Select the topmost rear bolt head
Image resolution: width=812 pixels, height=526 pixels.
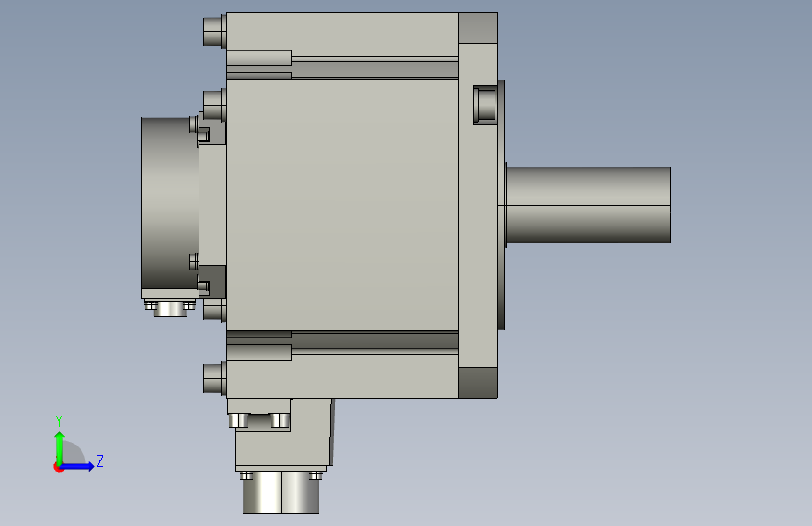pos(214,32)
